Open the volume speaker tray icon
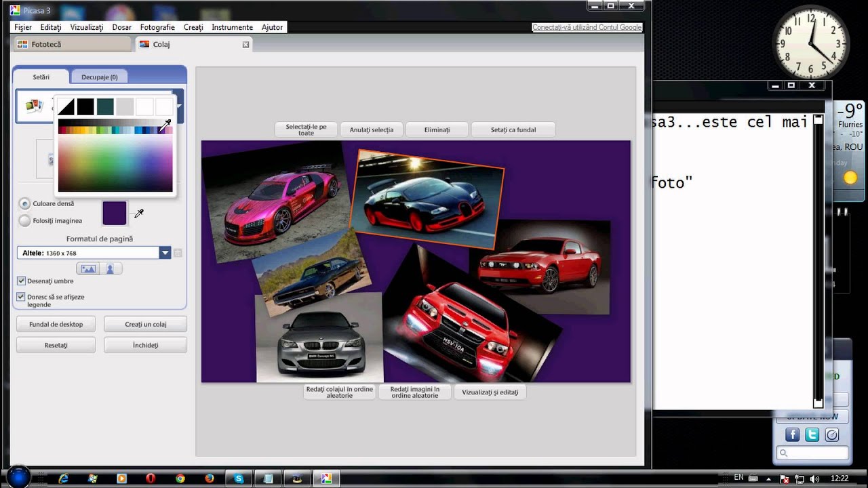This screenshot has width=868, height=488. pyautogui.click(x=814, y=479)
